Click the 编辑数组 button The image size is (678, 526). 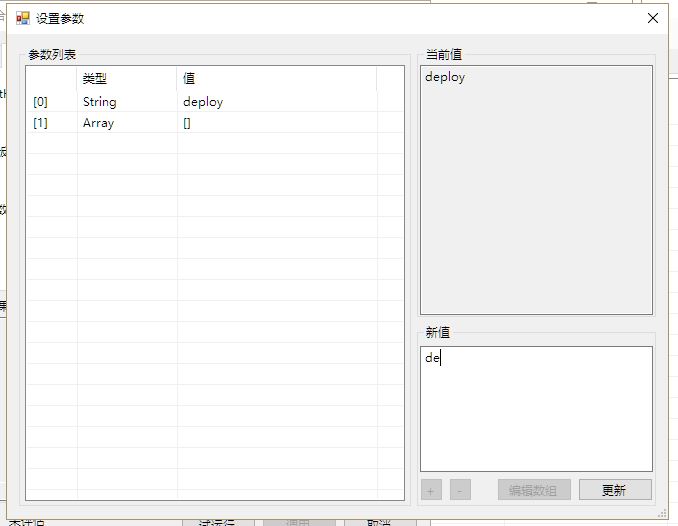click(534, 490)
